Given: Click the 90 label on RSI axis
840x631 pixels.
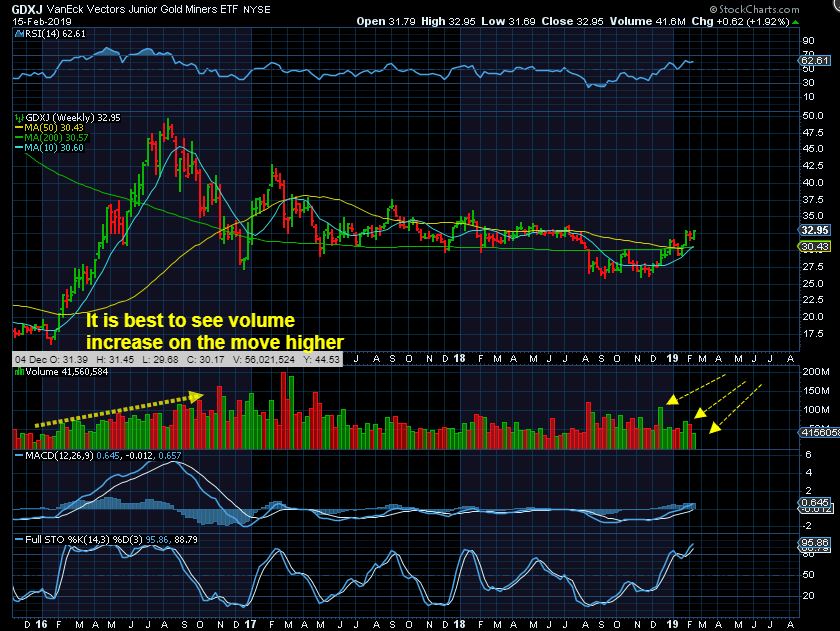Looking at the screenshot, I should pos(808,41).
